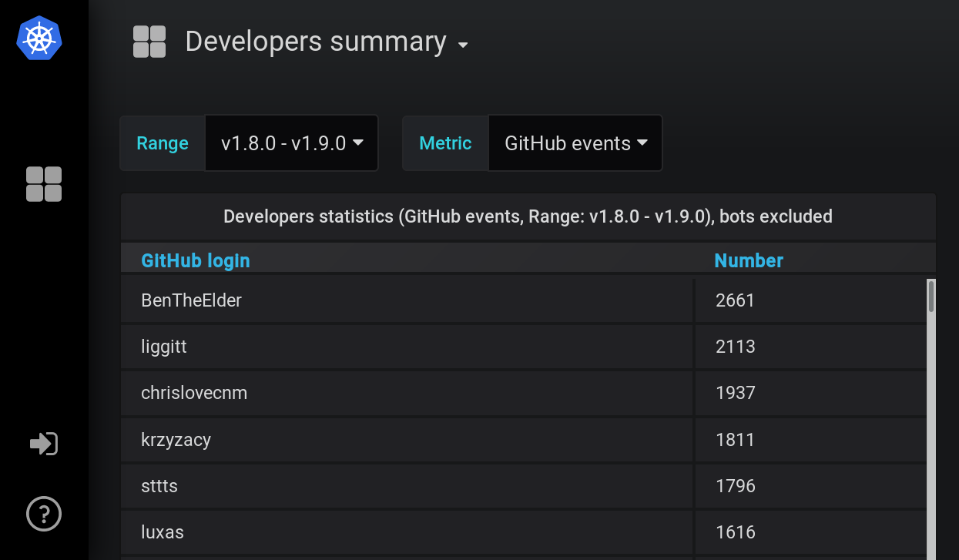Viewport: 959px width, 560px height.
Task: Sort table by GitHub login column
Action: (x=196, y=260)
